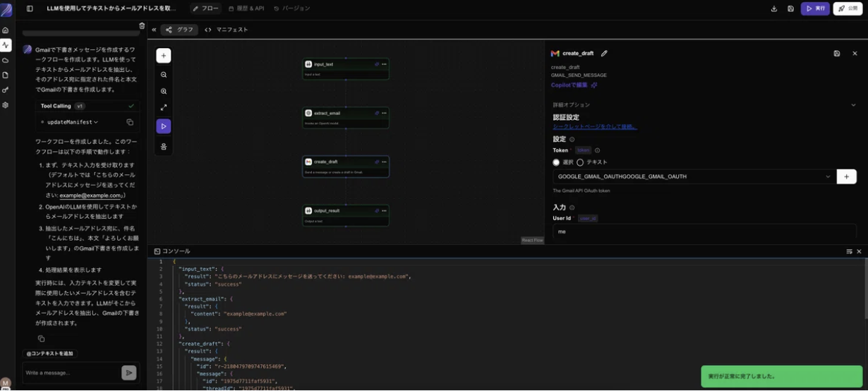Click info icon beside Token label
Screen dimensions: 868x391
[597, 150]
